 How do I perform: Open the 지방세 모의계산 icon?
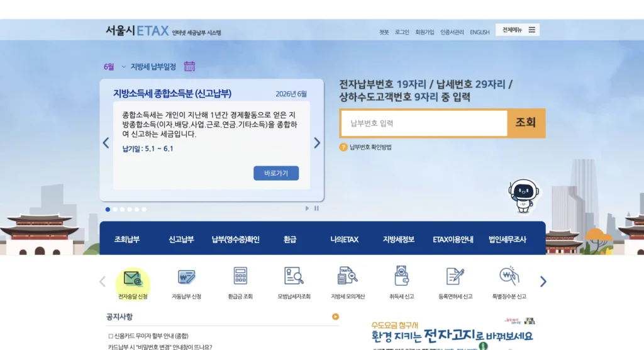pos(347,276)
